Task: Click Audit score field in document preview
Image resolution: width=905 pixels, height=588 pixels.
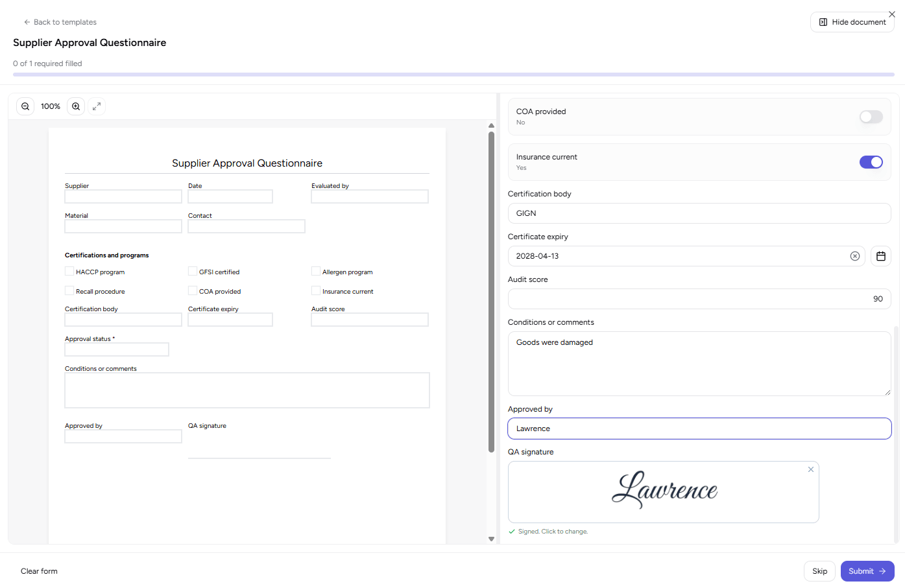Action: click(370, 320)
